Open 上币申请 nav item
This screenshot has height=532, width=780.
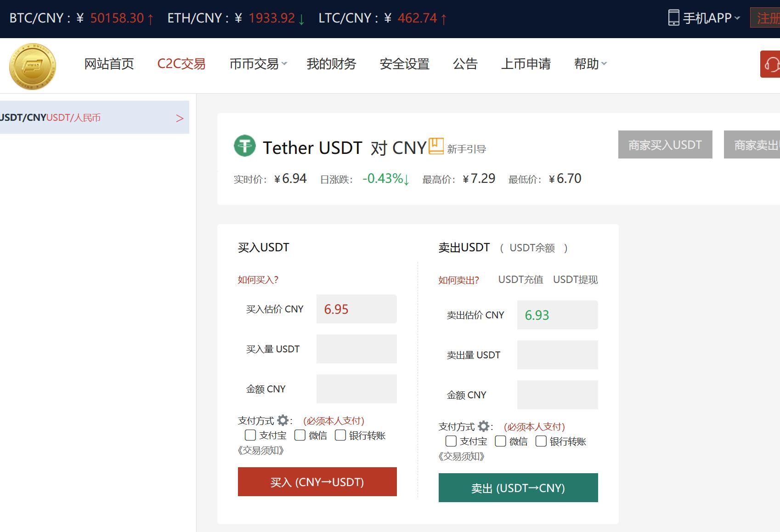(526, 64)
